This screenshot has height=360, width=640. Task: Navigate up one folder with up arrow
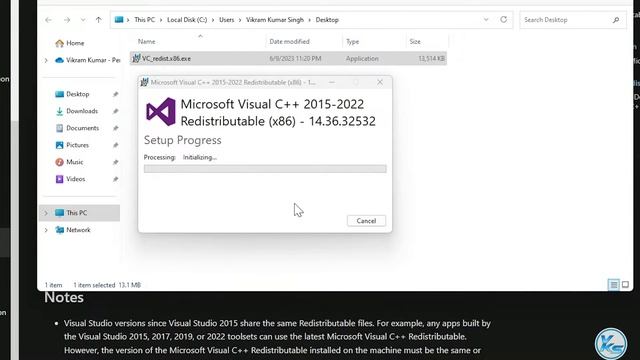98,20
